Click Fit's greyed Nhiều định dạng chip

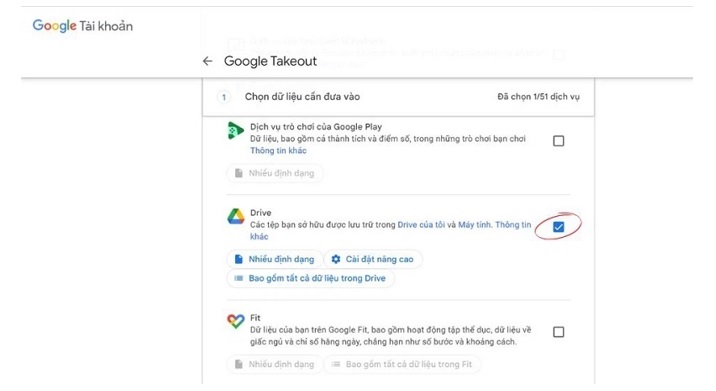pos(274,364)
